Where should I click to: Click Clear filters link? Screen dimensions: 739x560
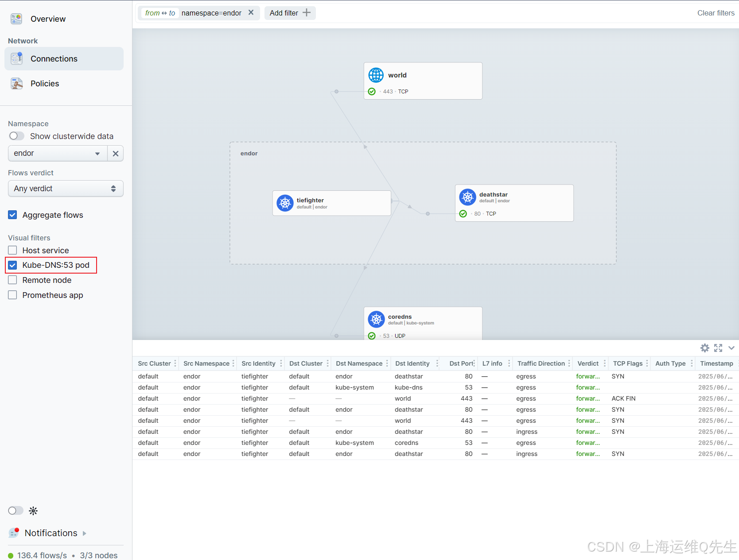716,13
